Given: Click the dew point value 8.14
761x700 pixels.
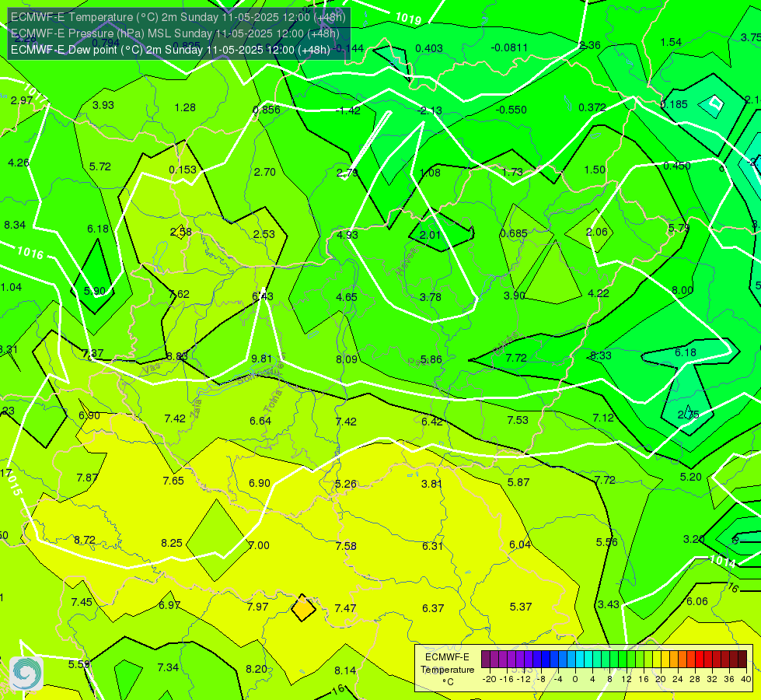Looking at the screenshot, I should coord(345,670).
